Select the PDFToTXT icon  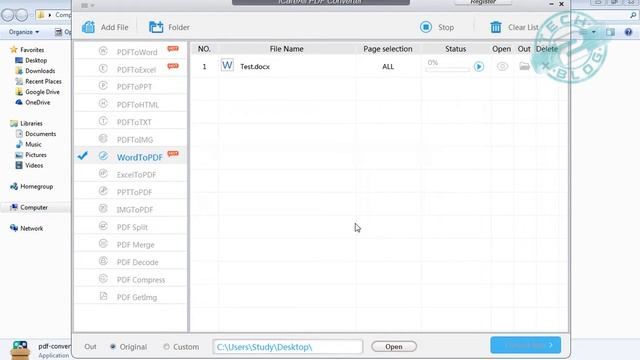[103, 121]
